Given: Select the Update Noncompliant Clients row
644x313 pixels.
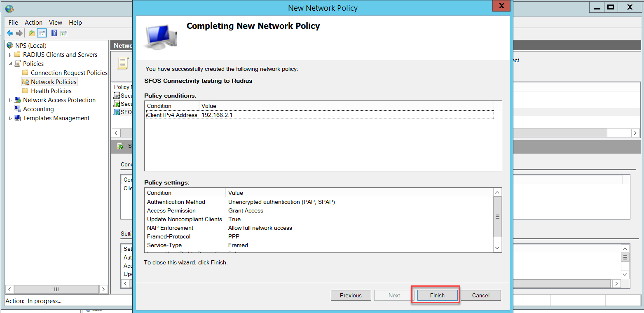Looking at the screenshot, I should [x=319, y=219].
